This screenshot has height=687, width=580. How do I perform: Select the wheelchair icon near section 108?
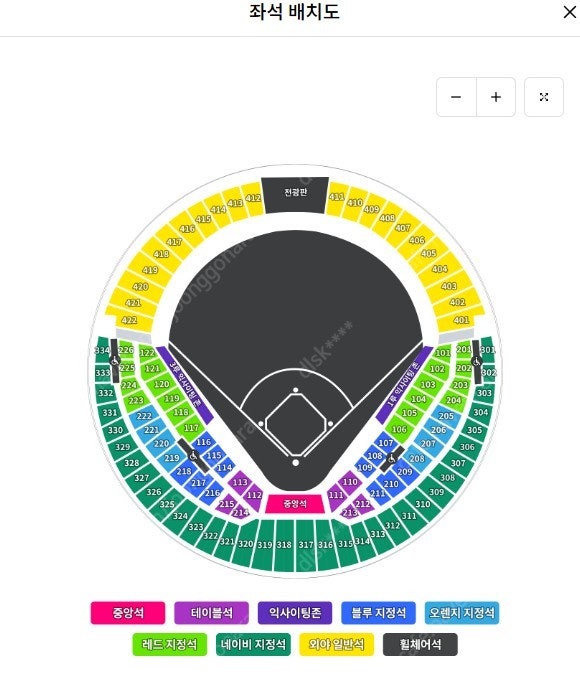pos(391,459)
